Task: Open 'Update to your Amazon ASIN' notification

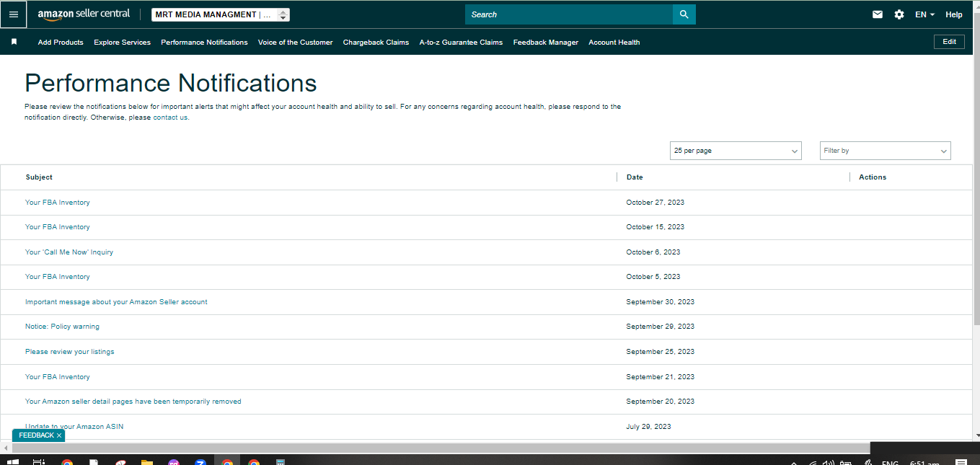Action: [x=74, y=427]
